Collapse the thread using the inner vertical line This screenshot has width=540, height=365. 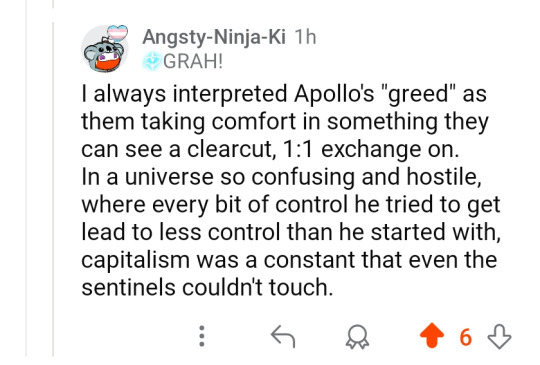(x=53, y=189)
